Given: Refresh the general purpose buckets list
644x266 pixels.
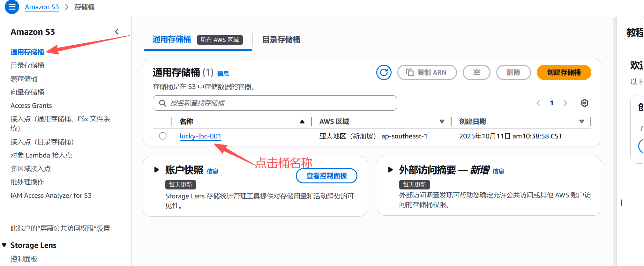Looking at the screenshot, I should click(x=384, y=72).
